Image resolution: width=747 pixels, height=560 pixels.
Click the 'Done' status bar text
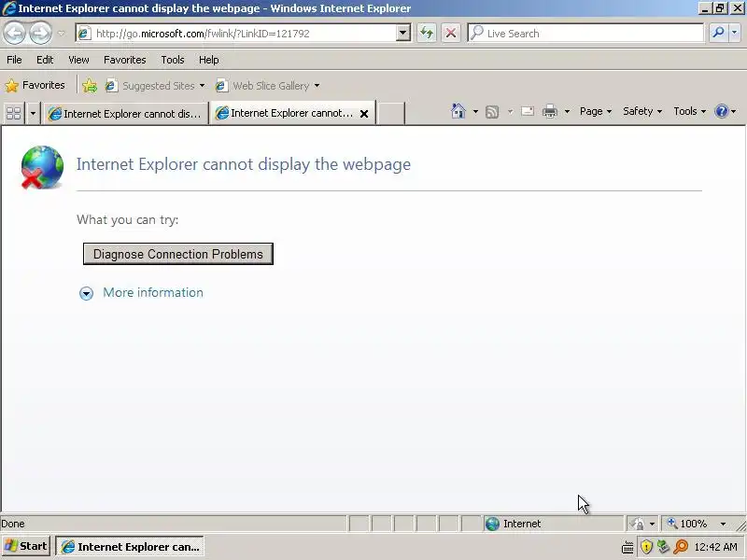click(x=13, y=524)
